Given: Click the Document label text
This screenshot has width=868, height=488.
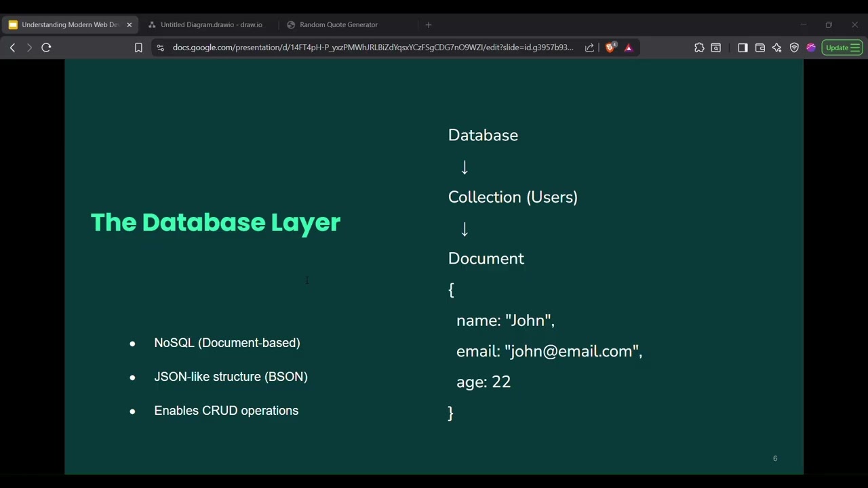Looking at the screenshot, I should [x=486, y=259].
